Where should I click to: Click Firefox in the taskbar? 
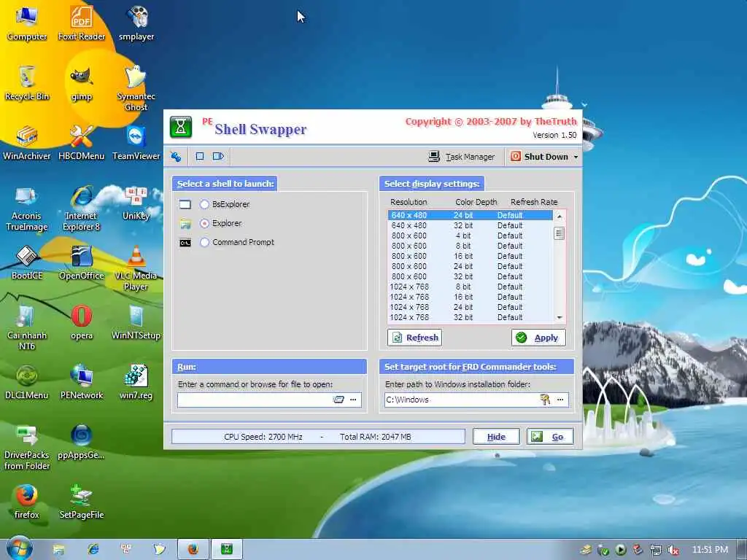coord(193,550)
